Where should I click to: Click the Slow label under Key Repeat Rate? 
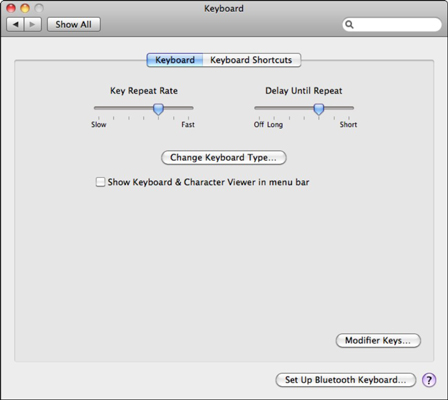click(x=99, y=125)
